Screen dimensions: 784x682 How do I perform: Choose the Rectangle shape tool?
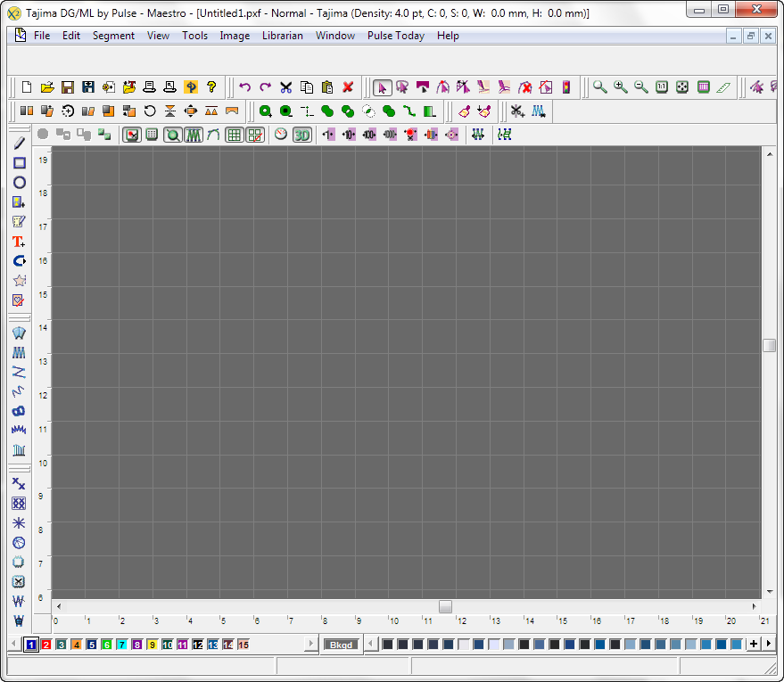(18, 163)
